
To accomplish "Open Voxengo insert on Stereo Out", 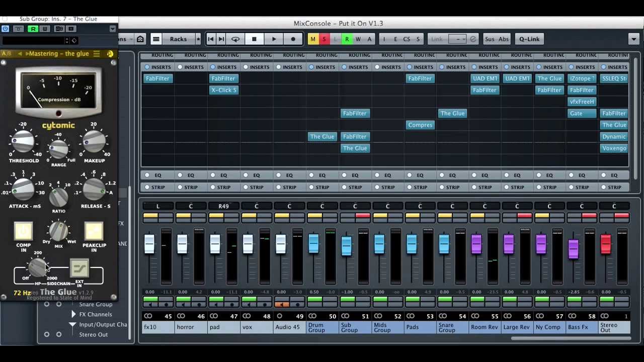I will tap(614, 148).
